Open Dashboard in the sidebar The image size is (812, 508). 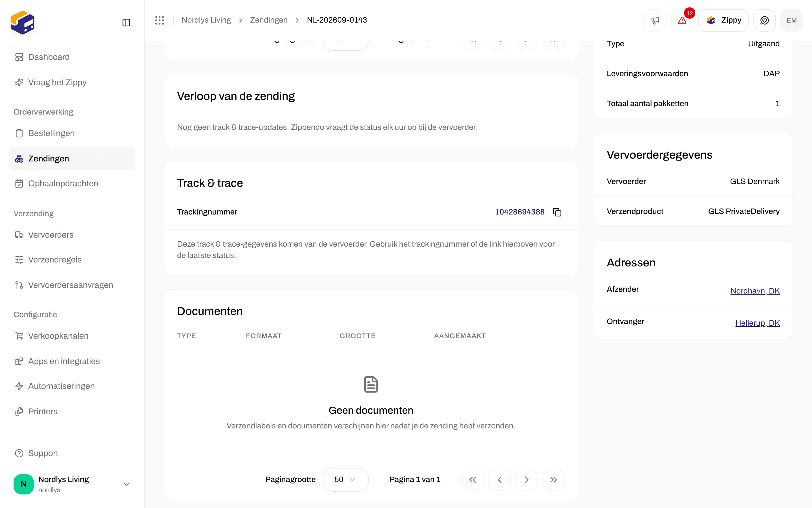click(x=72, y=57)
